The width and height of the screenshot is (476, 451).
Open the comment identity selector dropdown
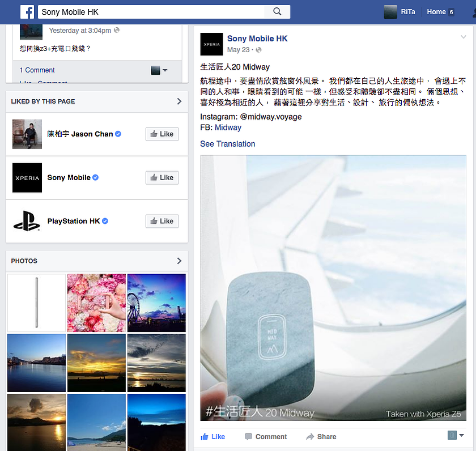pyautogui.click(x=159, y=70)
